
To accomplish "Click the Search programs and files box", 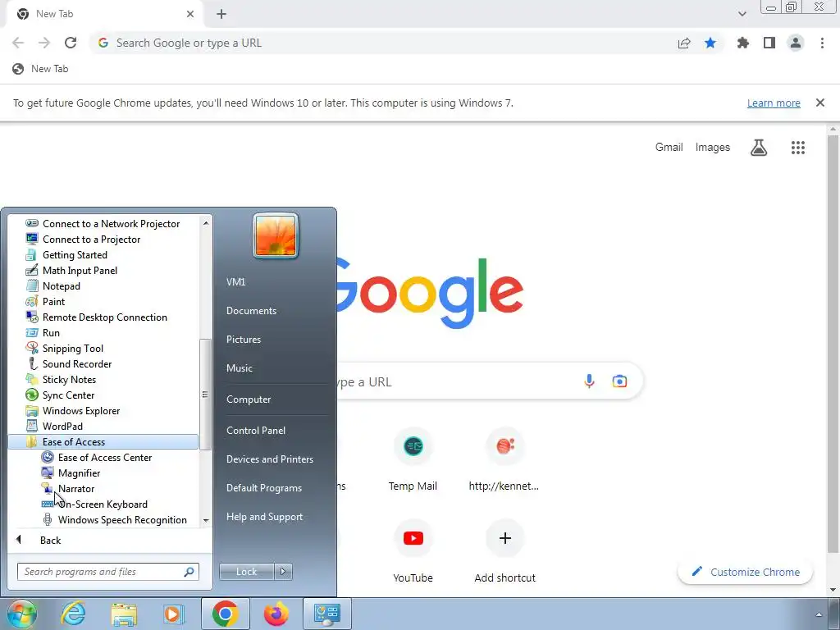I will pos(107,572).
